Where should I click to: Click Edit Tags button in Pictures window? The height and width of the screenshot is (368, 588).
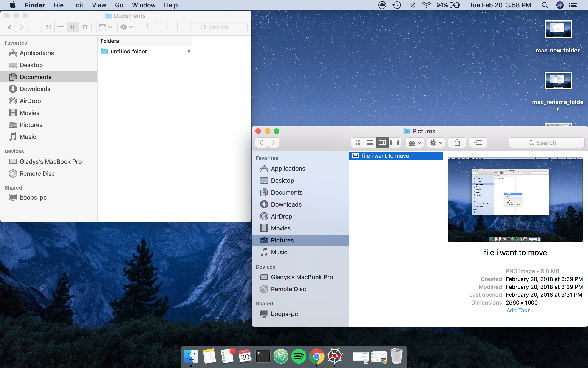click(x=478, y=143)
